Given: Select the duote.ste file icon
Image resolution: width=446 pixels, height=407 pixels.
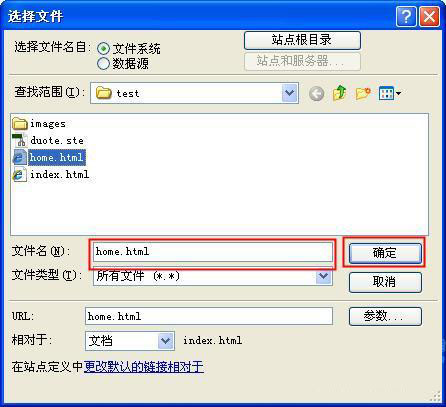Looking at the screenshot, I should coord(20,140).
